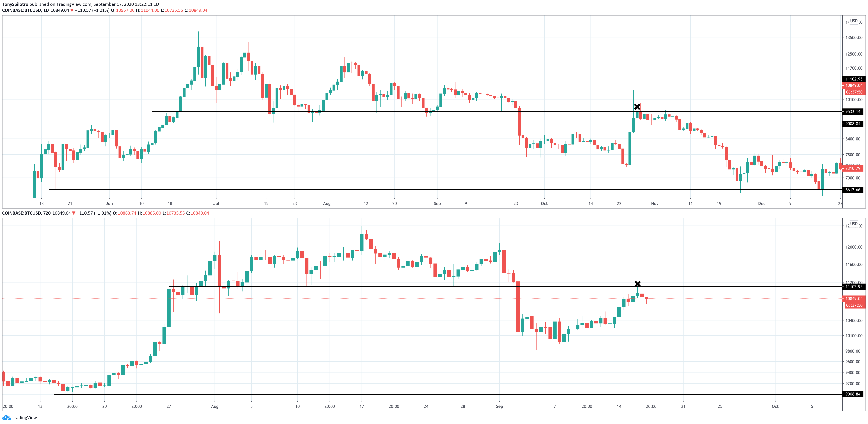Click red down arrow in 720 chart header

[x=74, y=213]
